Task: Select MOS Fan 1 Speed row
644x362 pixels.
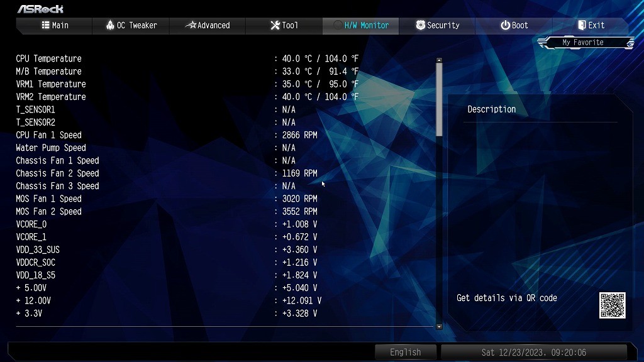Action: 167,199
